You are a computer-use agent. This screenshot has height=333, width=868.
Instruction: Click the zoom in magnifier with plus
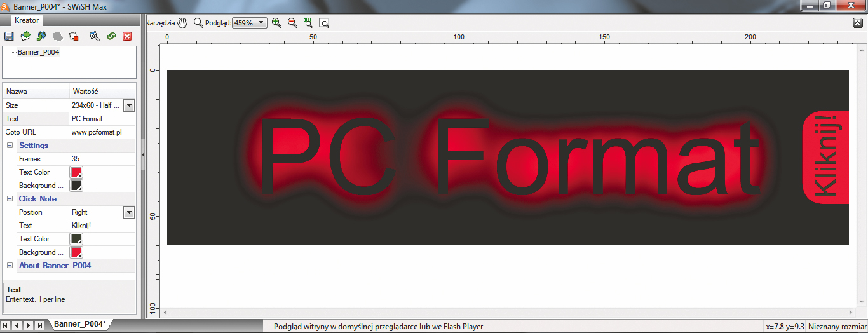pos(276,23)
